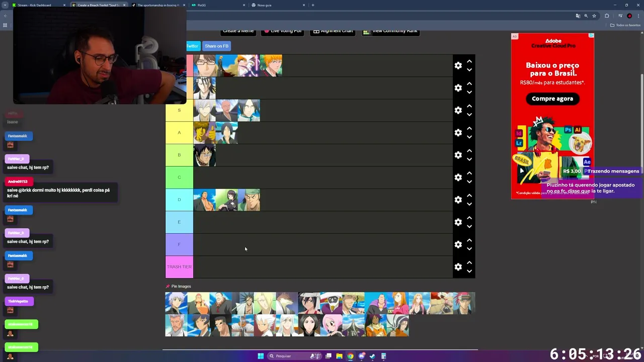
Task: Open Steam from the taskbar
Action: tap(372, 356)
